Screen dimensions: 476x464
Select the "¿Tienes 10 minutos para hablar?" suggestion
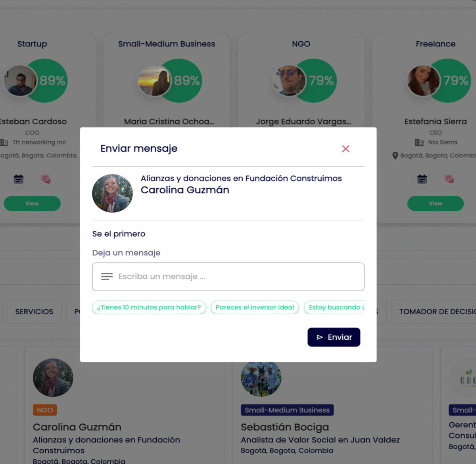click(x=149, y=307)
